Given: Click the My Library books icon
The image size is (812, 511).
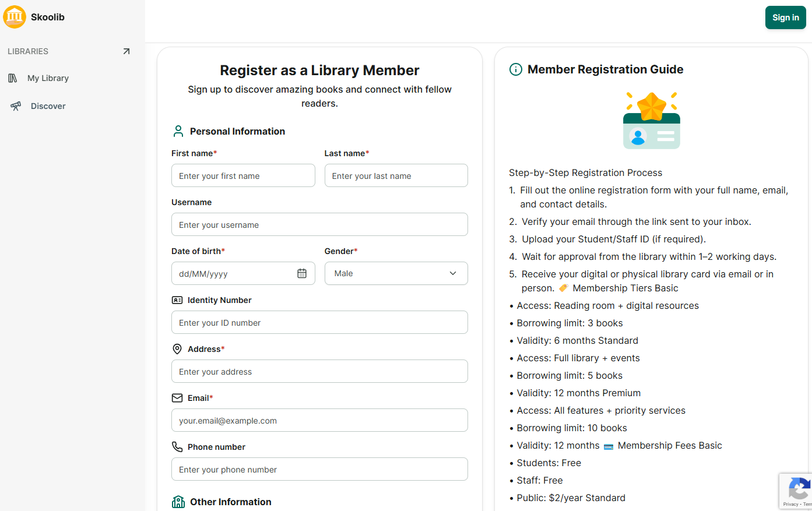Looking at the screenshot, I should [x=13, y=78].
